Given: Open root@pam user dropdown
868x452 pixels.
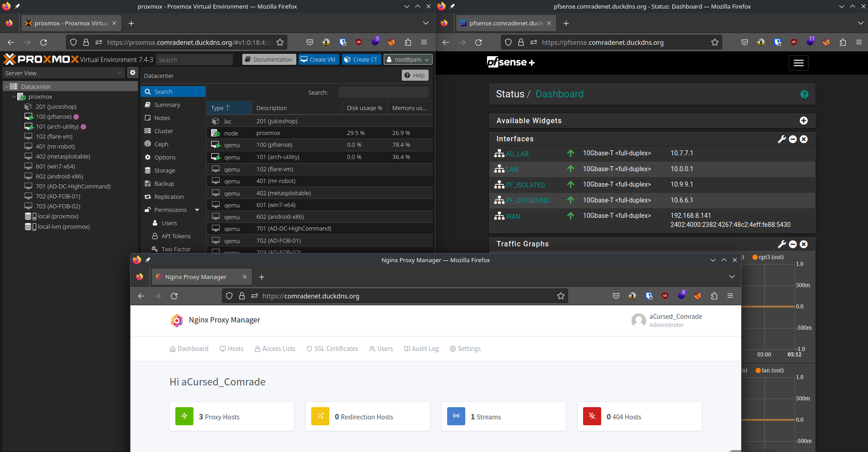Looking at the screenshot, I should pyautogui.click(x=408, y=59).
